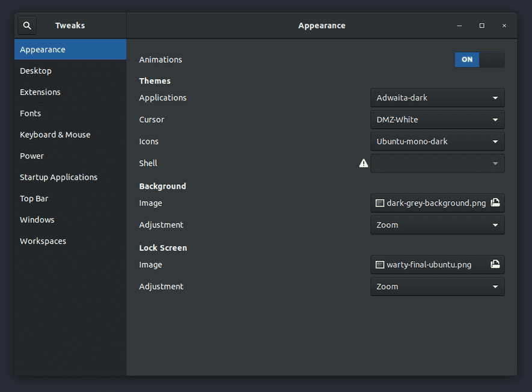Click the Shell theme warning icon
The image size is (532, 392).
coord(363,164)
